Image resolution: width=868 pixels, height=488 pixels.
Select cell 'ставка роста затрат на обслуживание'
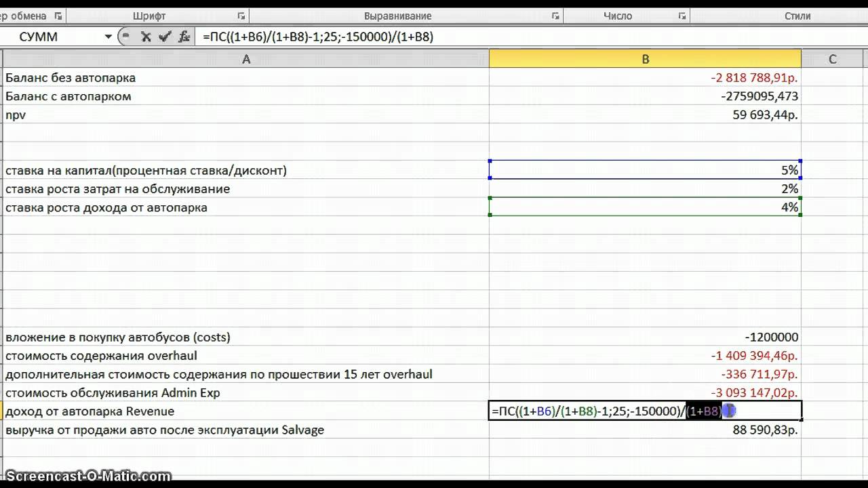tap(245, 188)
